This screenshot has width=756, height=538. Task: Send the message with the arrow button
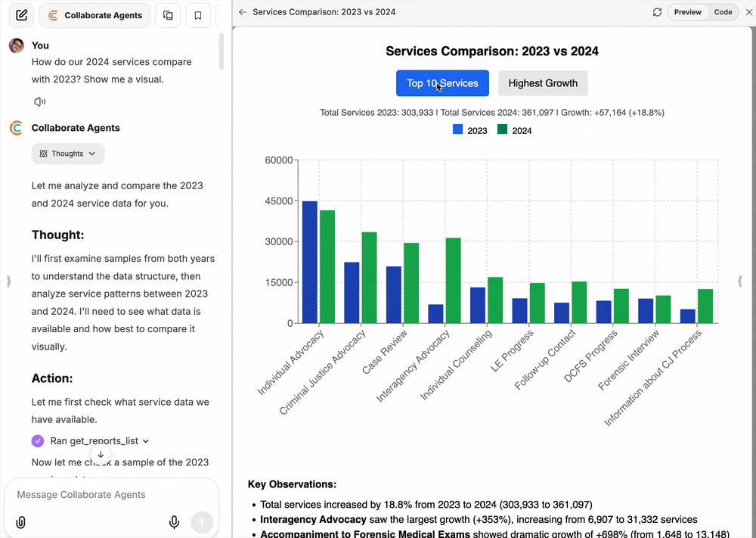point(202,522)
